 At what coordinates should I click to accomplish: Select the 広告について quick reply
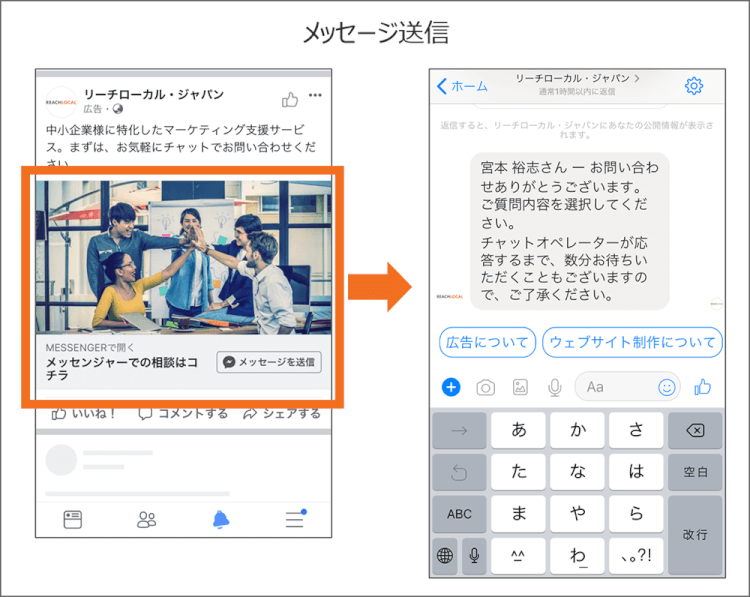point(487,342)
